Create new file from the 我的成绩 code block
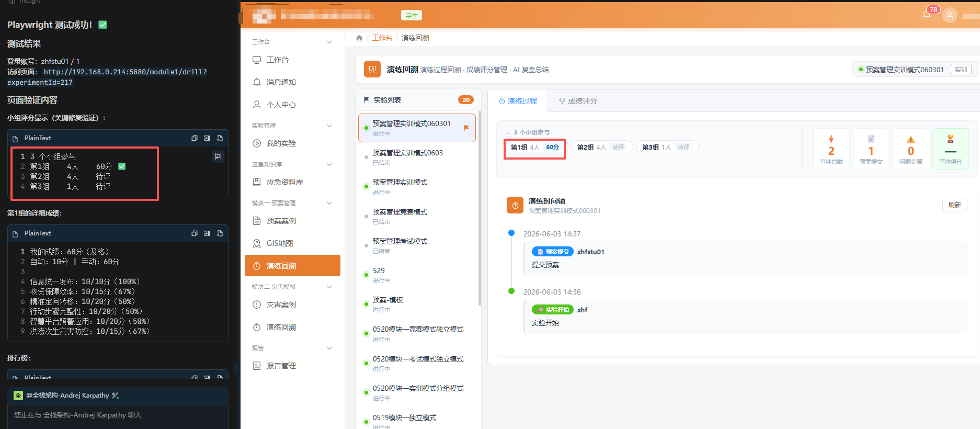Image resolution: width=980 pixels, height=429 pixels. [x=220, y=233]
